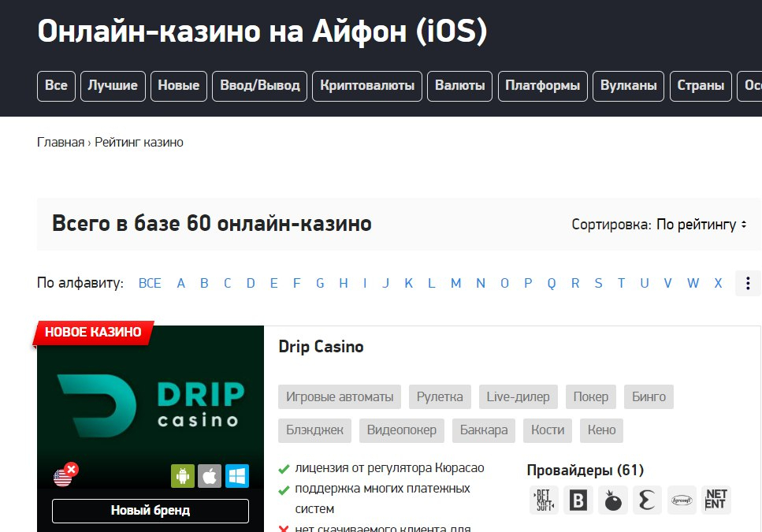The width and height of the screenshot is (762, 532).
Task: Filter casinos by letter C
Action: coord(227,283)
